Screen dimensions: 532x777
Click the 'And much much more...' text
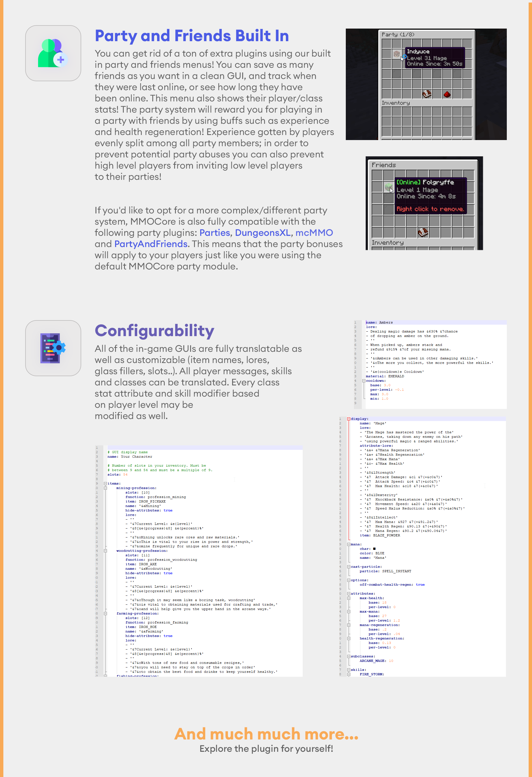pos(266,734)
